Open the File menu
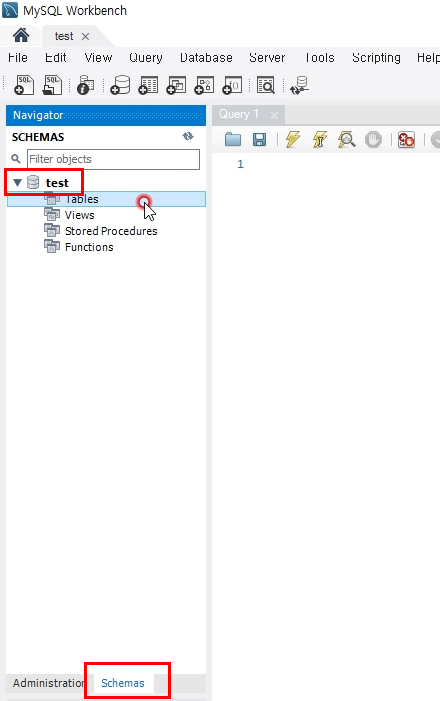 coord(18,58)
